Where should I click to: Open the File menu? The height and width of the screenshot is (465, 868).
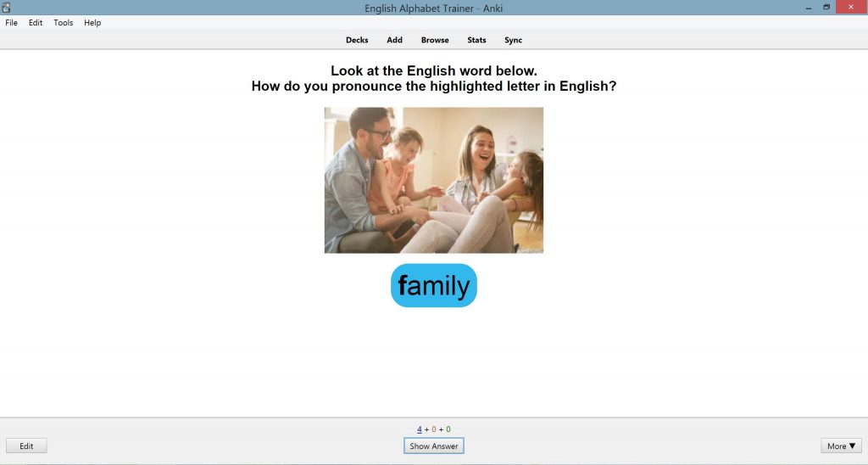[x=11, y=23]
